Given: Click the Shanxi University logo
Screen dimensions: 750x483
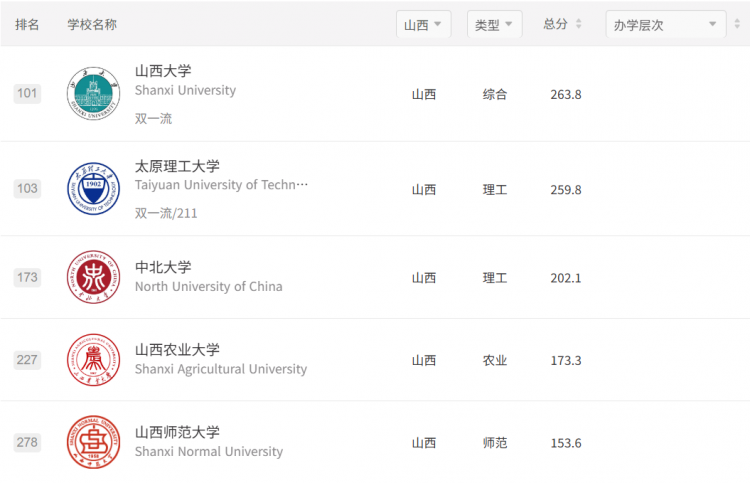Looking at the screenshot, I should 93,93.
